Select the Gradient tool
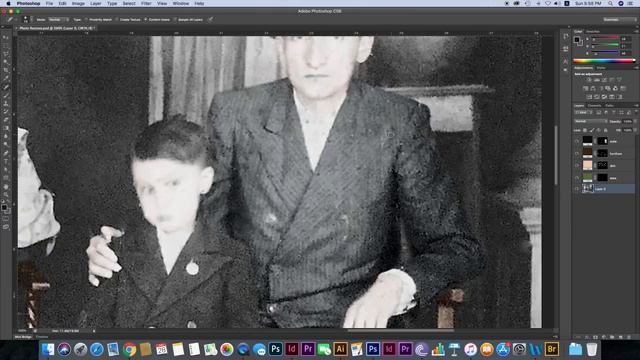 coord(6,128)
